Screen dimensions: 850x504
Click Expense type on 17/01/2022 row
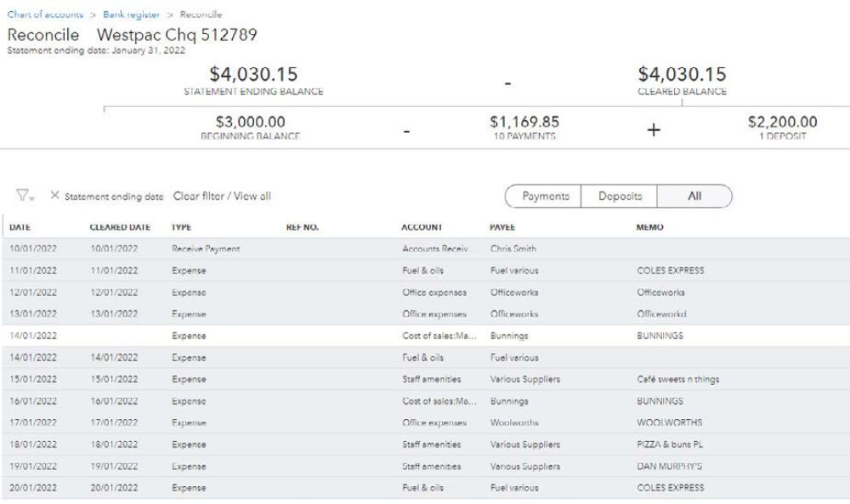coord(189,422)
